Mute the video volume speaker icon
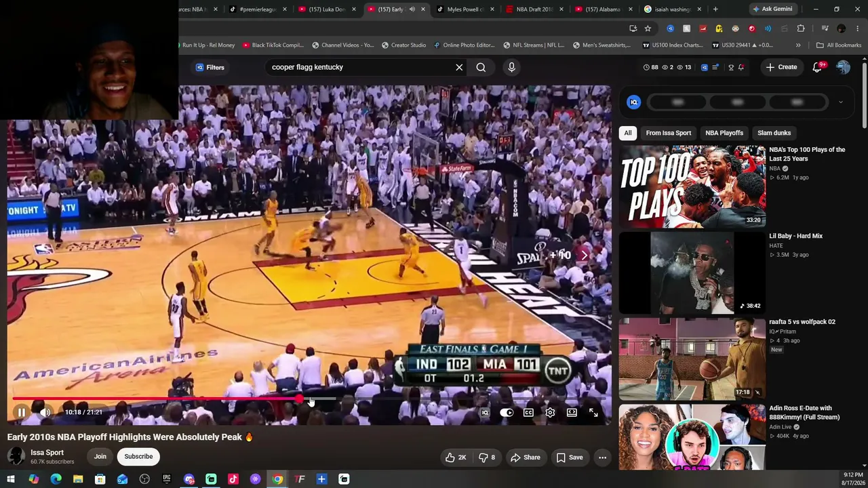Screen dimensions: 868x488 pyautogui.click(x=45, y=412)
